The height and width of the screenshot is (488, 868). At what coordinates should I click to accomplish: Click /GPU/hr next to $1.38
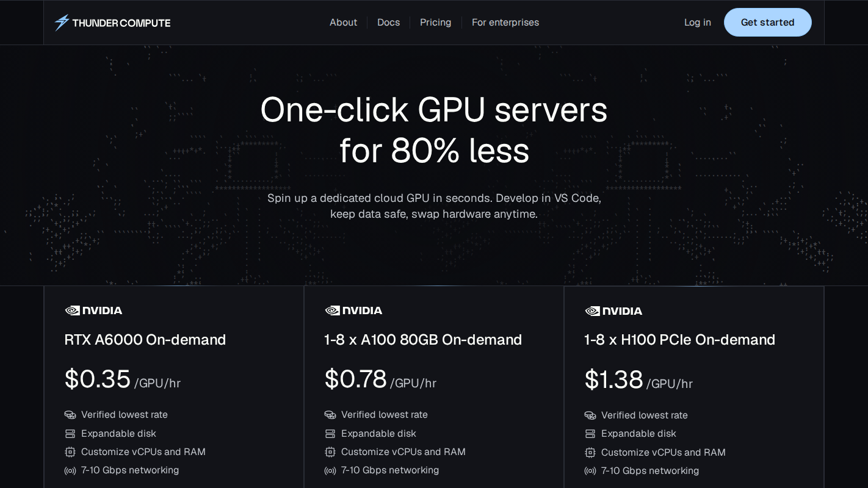670,384
